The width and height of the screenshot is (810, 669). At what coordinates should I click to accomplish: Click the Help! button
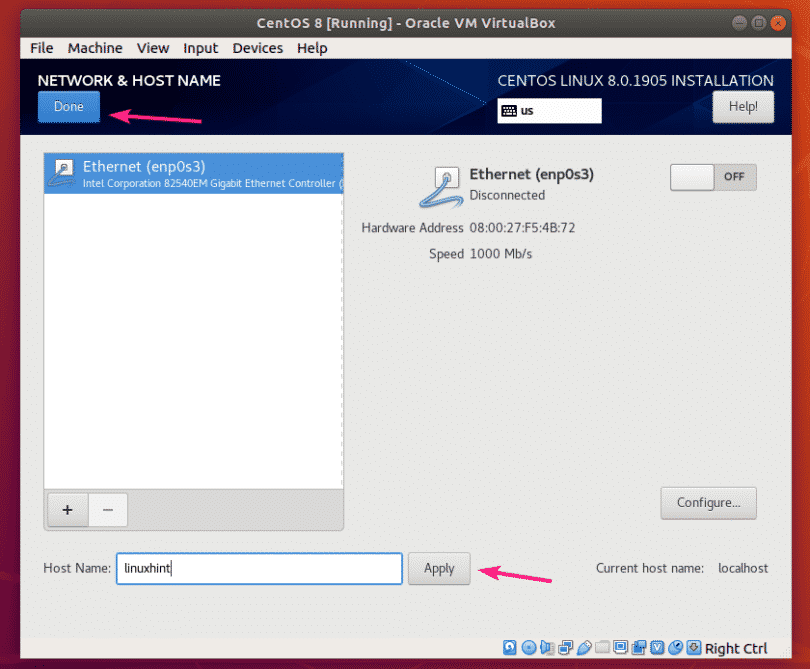coord(743,106)
